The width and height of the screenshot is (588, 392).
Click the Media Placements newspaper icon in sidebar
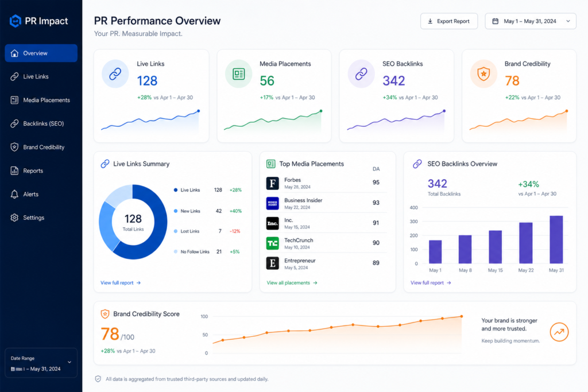pos(14,100)
